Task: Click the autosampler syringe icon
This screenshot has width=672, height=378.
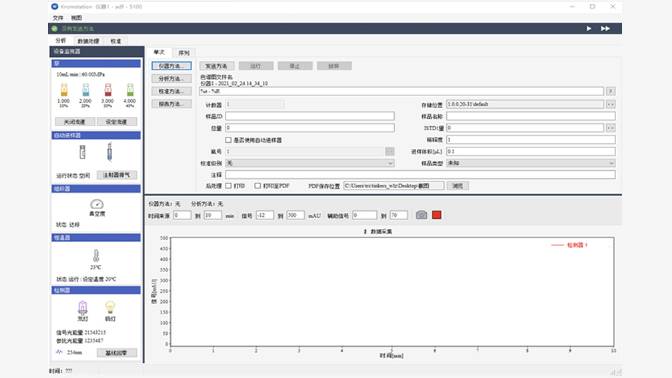Action: [109, 152]
